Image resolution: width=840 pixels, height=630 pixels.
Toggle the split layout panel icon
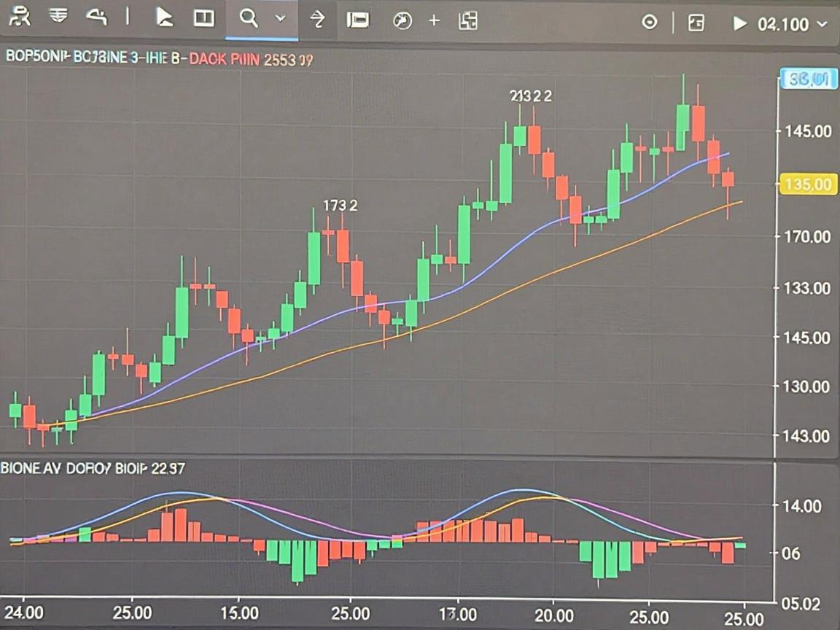(x=204, y=18)
